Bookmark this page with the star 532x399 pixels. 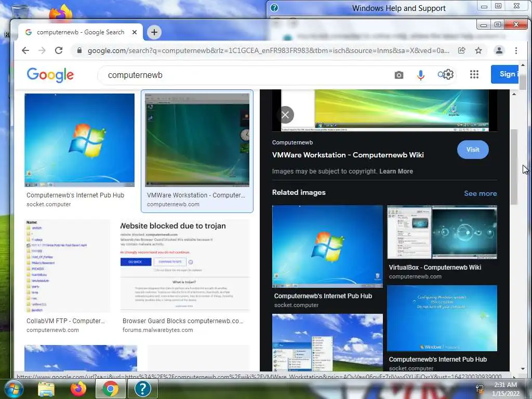click(x=478, y=50)
